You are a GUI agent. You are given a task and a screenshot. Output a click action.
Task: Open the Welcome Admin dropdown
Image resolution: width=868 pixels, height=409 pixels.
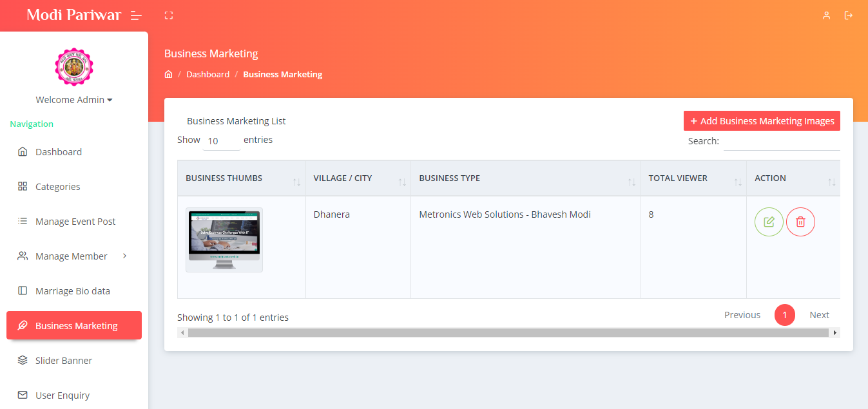click(74, 100)
